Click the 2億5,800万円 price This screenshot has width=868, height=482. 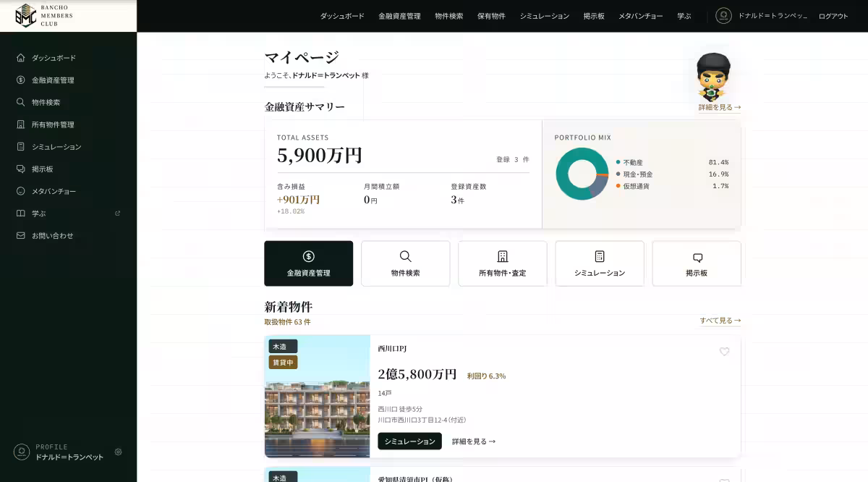tap(417, 374)
